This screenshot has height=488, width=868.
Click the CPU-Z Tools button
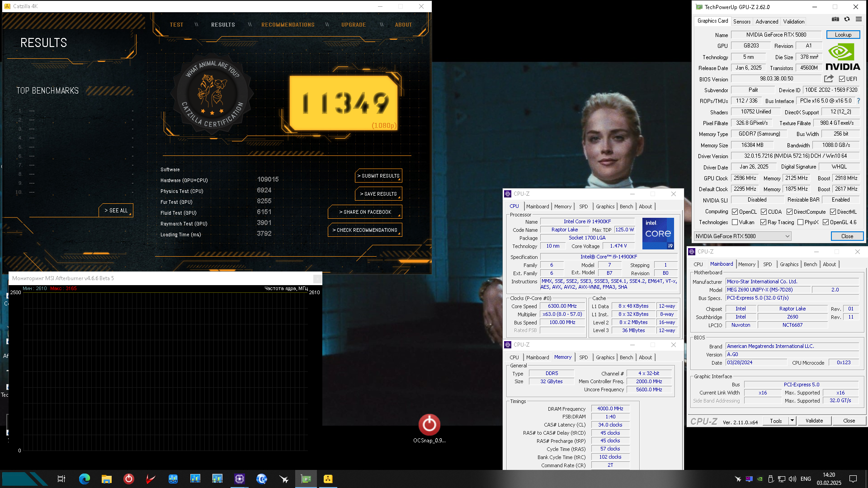(776, 421)
